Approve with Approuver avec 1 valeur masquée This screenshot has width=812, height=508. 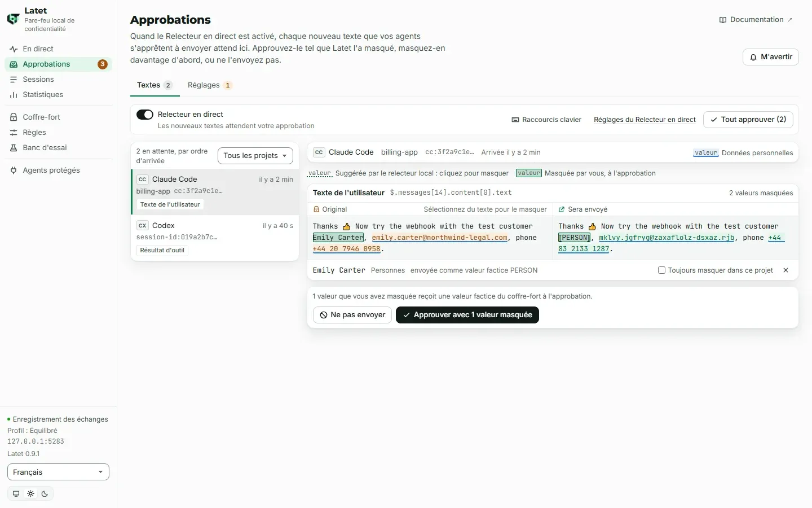(467, 315)
